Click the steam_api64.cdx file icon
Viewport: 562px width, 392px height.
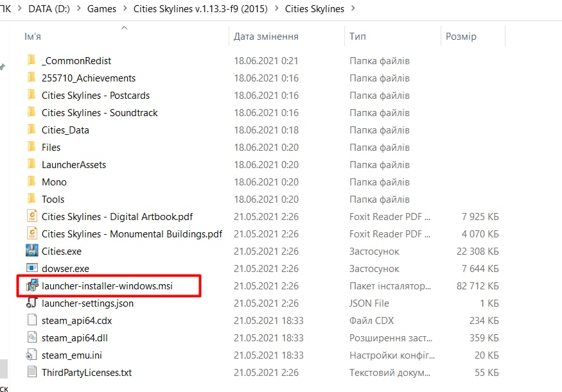coord(32,320)
